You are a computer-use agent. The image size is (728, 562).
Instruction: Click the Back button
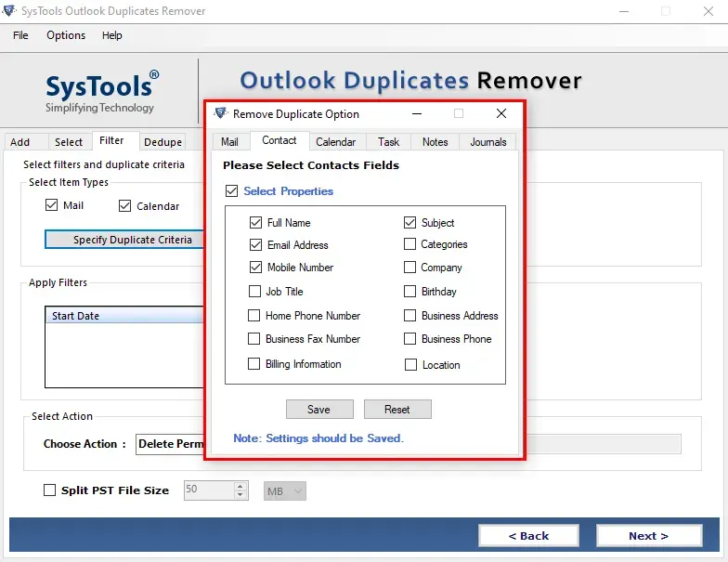click(528, 536)
